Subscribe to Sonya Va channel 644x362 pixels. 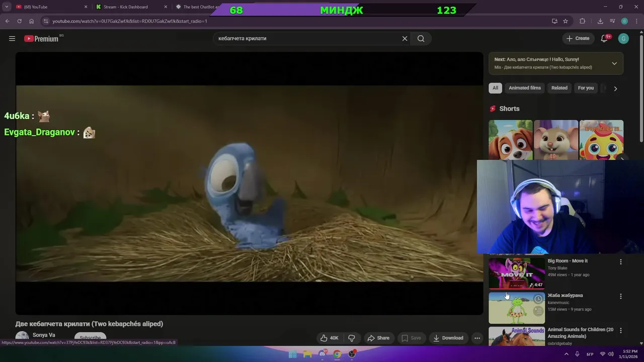point(91,338)
